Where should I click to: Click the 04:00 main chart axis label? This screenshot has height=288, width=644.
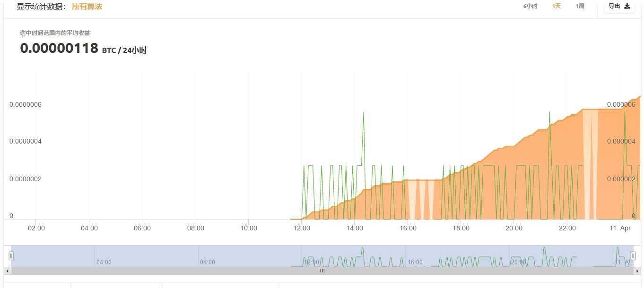click(x=89, y=228)
